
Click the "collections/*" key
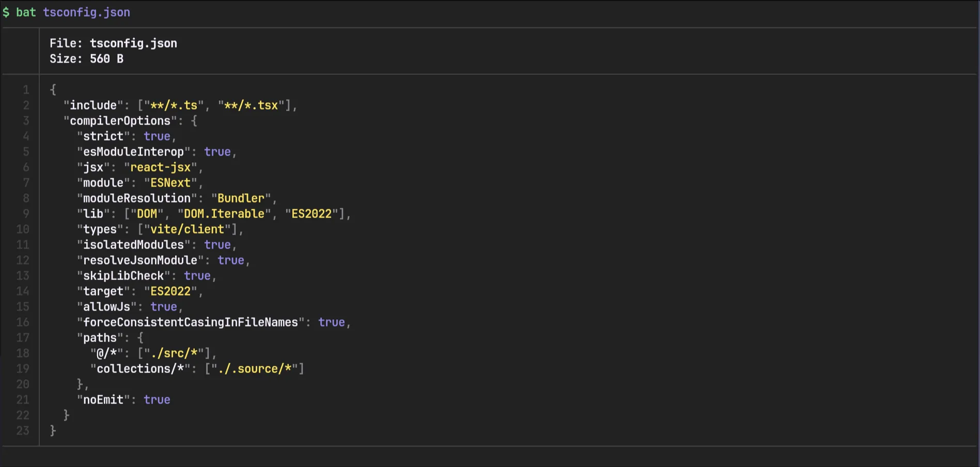coord(140,369)
